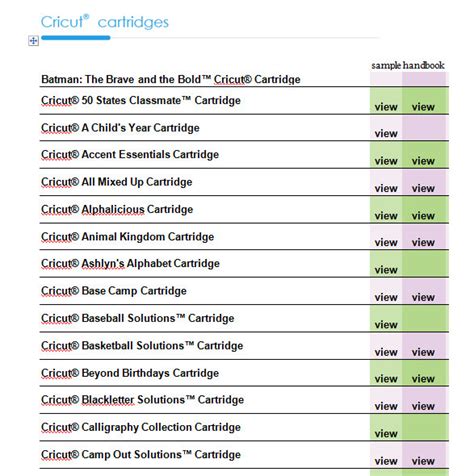View handbook for Alphalicious Cartridge

(423, 216)
